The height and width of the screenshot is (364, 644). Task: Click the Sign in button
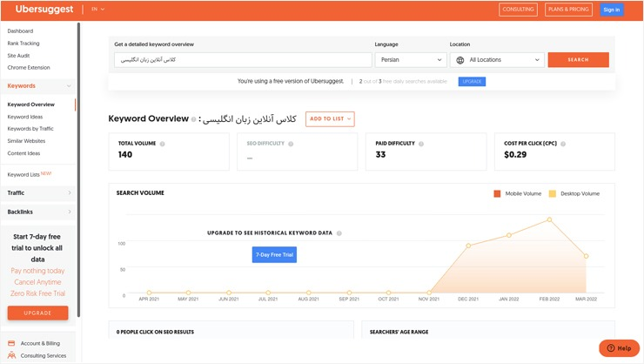[x=612, y=10]
